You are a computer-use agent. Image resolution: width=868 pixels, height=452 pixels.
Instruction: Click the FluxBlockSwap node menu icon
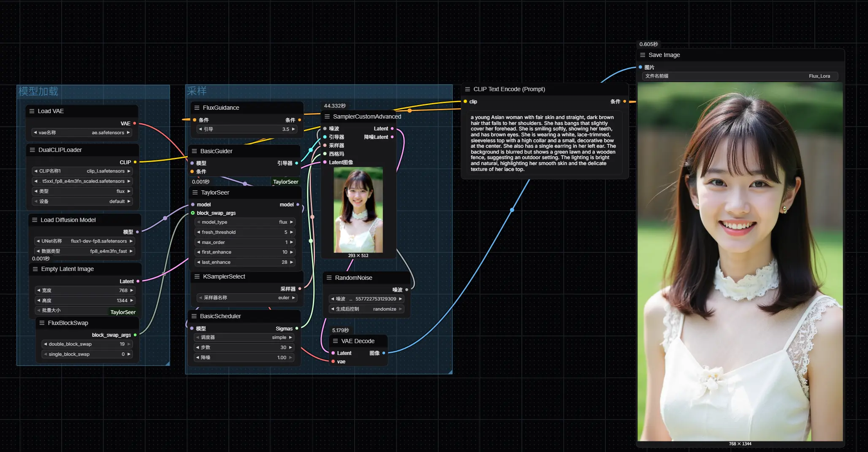(x=42, y=323)
